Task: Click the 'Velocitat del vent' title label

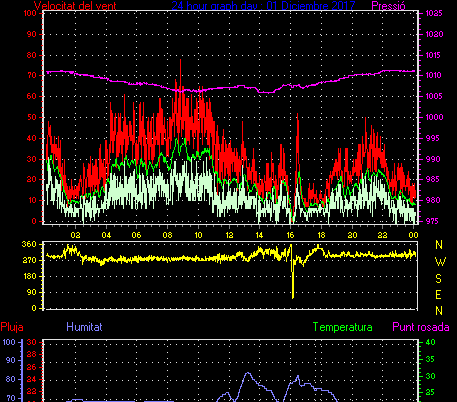Action: [75, 5]
